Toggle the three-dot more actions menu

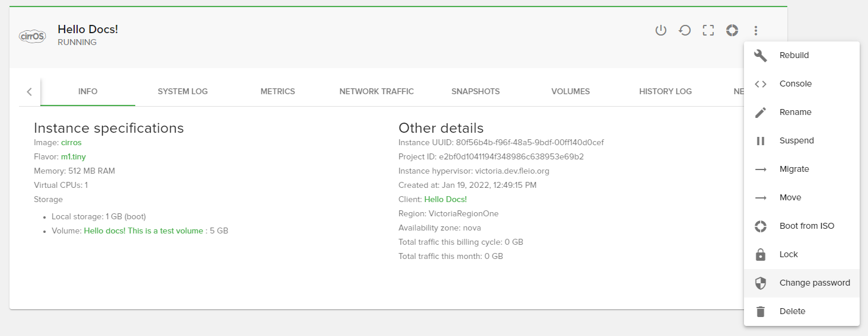(756, 30)
